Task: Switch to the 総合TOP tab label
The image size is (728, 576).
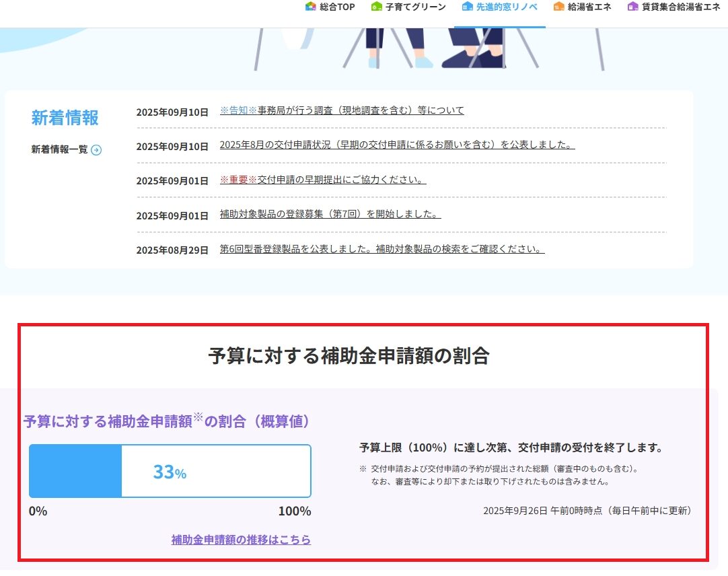Action: point(337,7)
